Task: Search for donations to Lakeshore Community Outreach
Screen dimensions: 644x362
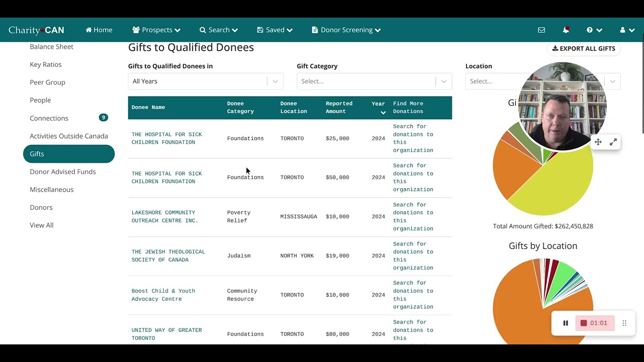Action: click(413, 217)
